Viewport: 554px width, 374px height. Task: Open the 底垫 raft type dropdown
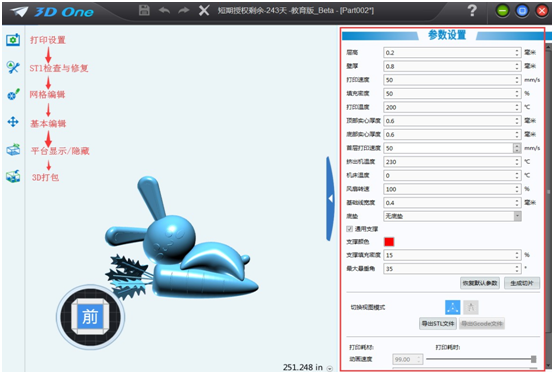point(452,216)
